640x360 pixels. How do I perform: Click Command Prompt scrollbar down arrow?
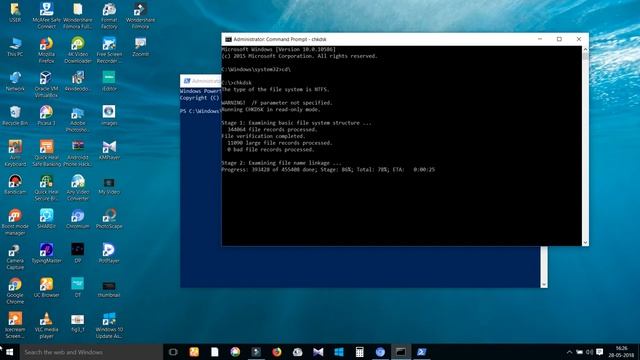(x=585, y=242)
